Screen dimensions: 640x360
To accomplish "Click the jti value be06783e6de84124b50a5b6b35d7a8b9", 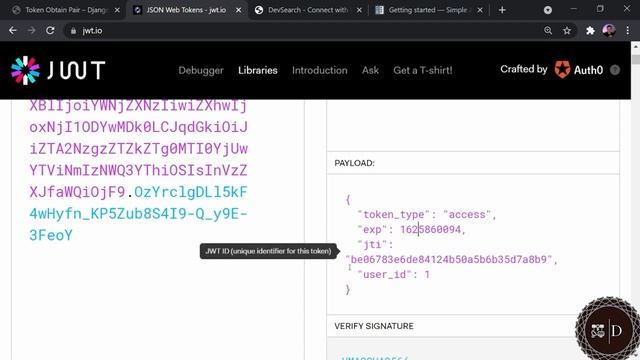I will [x=449, y=260].
